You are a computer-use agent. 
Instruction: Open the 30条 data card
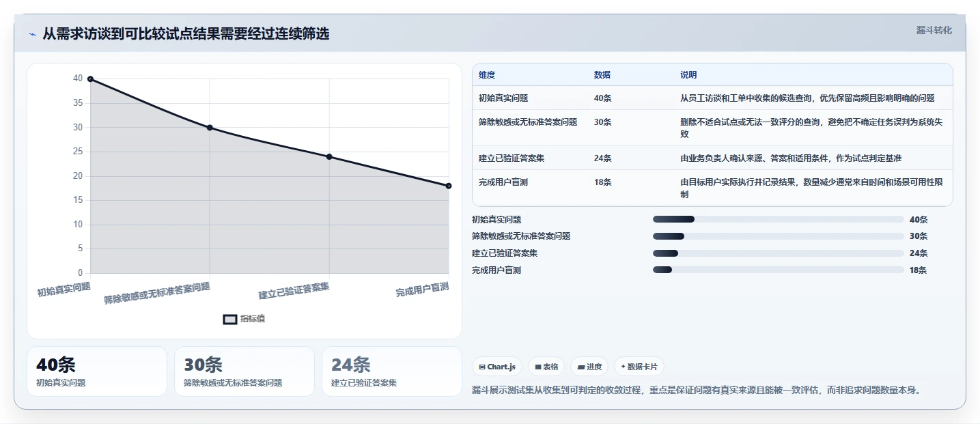(244, 371)
